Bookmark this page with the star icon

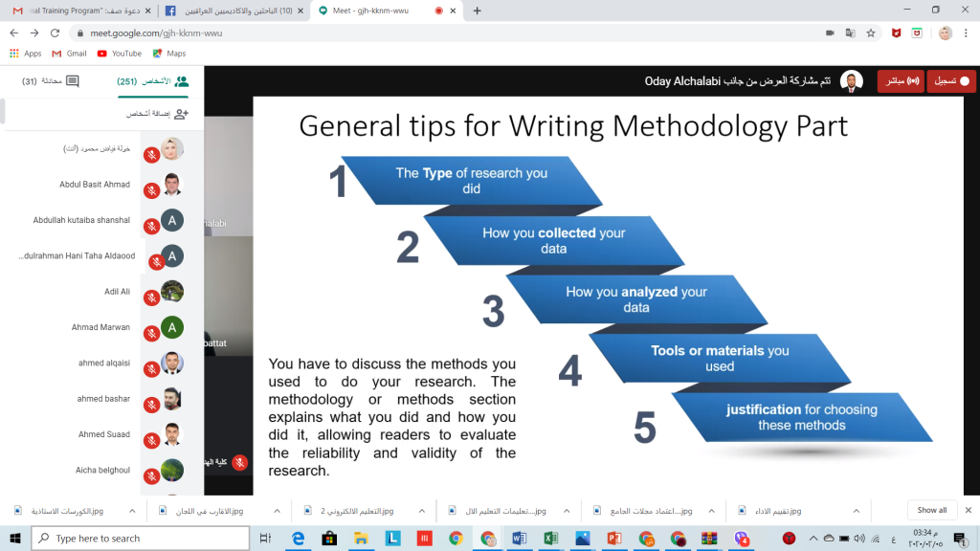[871, 33]
